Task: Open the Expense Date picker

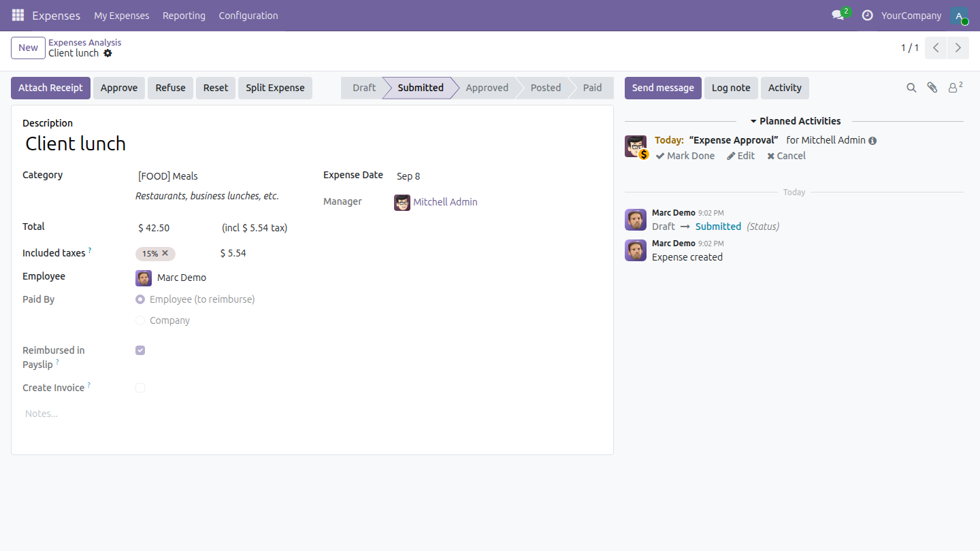Action: (x=497, y=176)
